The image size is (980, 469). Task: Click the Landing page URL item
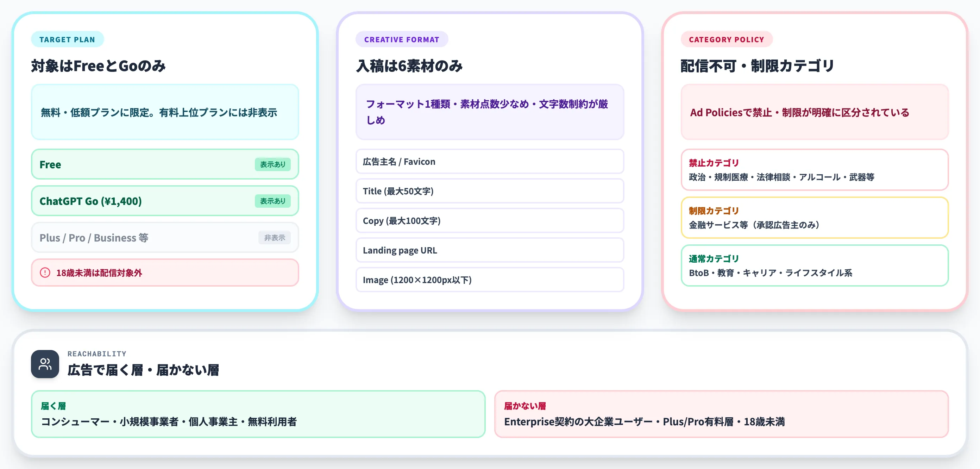[490, 250]
